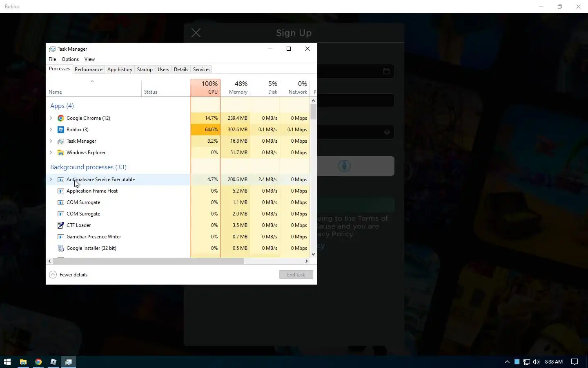Switch to the Details tab
The width and height of the screenshot is (588, 368).
[181, 70]
